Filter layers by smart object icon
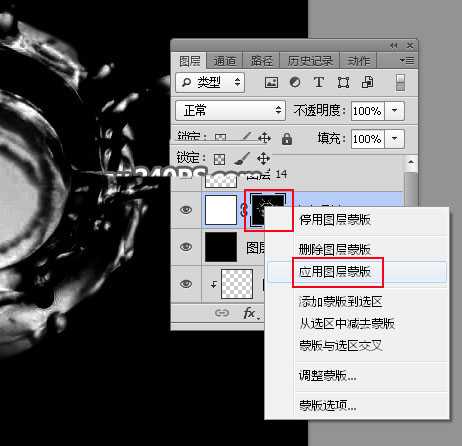The width and height of the screenshot is (462, 446). [367, 82]
